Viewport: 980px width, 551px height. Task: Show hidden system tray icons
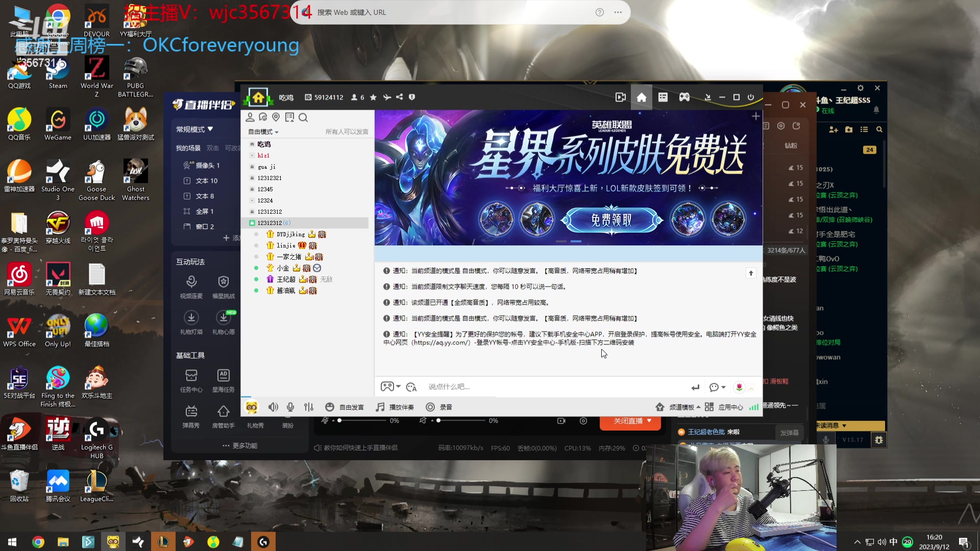(x=857, y=542)
